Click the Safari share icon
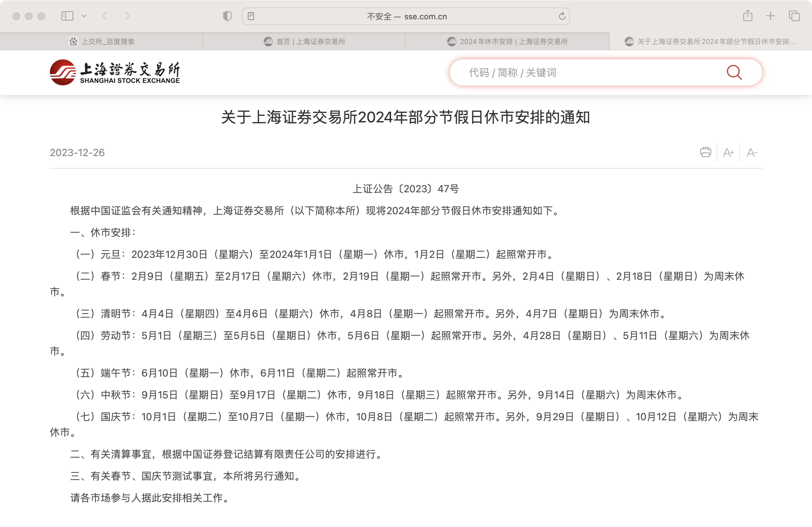812x527 pixels. coord(748,16)
